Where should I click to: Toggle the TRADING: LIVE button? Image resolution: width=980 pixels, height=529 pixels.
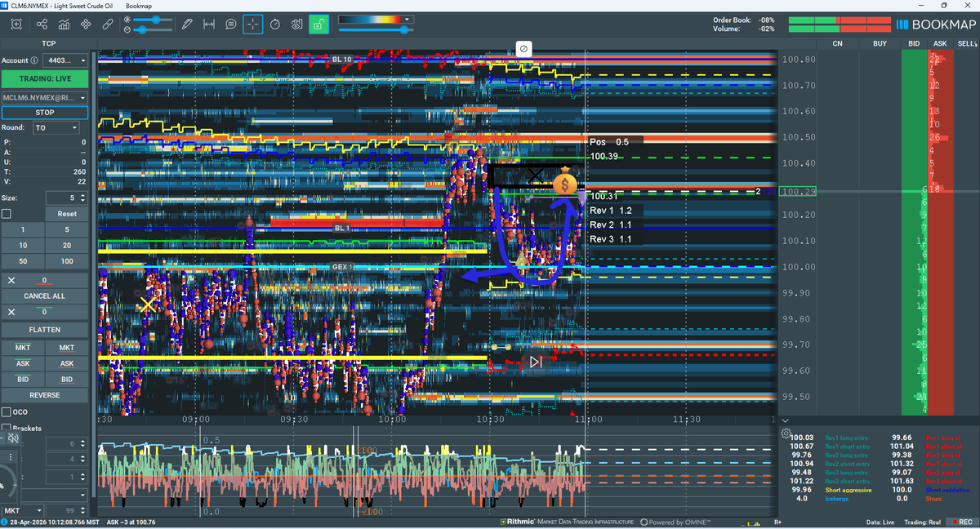[44, 78]
